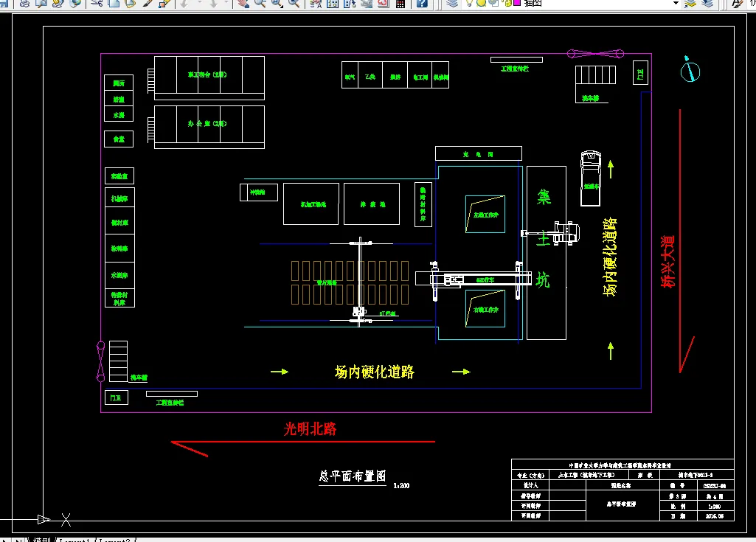Viewport: 756px width, 542px height.
Task: Click the magenta color swatch in layer toolbar
Action: tap(517, 5)
